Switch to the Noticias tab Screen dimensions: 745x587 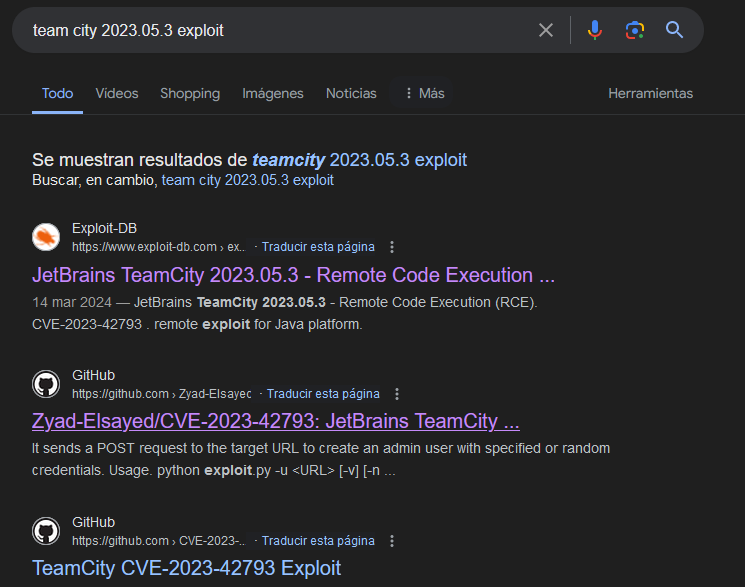(351, 94)
